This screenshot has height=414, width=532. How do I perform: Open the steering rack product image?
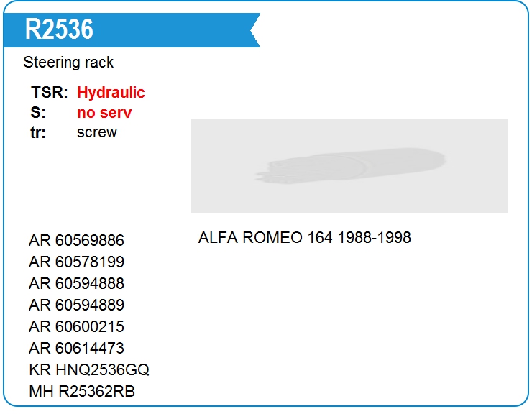pos(349,166)
